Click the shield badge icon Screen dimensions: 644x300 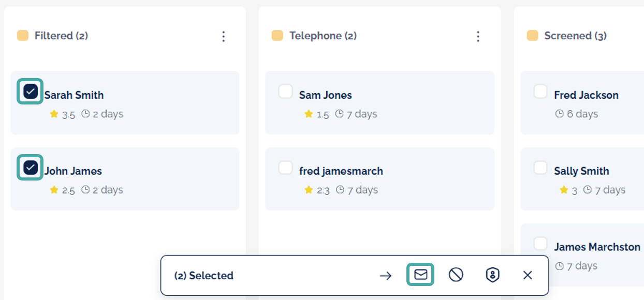coord(492,275)
